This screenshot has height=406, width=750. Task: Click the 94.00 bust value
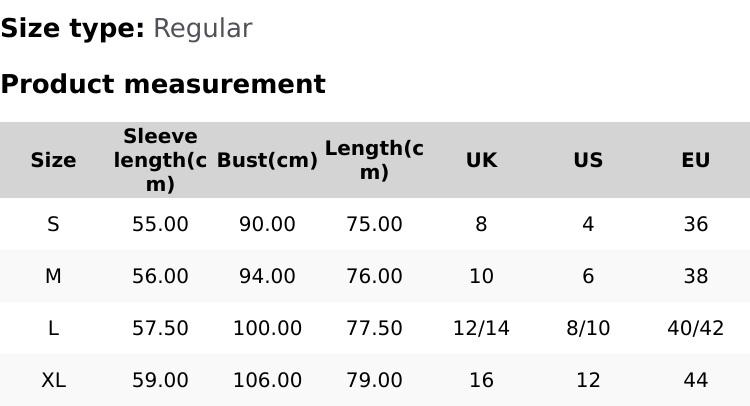point(267,276)
